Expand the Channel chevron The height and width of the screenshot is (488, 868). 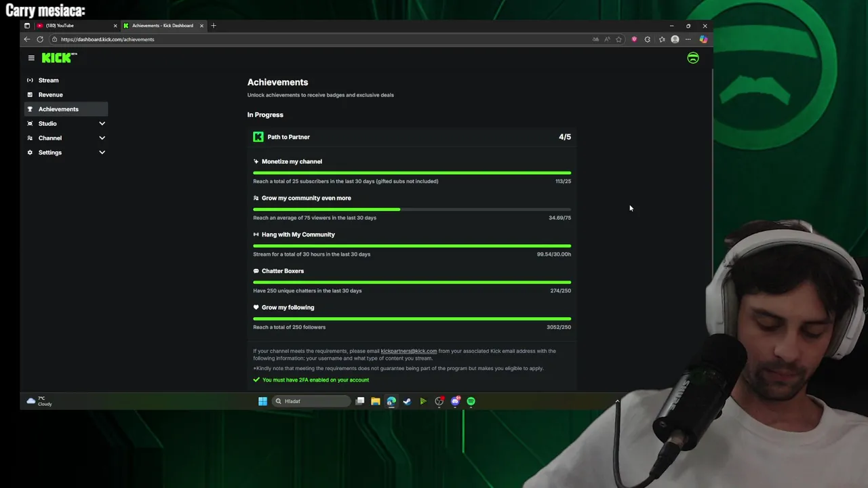click(x=102, y=138)
